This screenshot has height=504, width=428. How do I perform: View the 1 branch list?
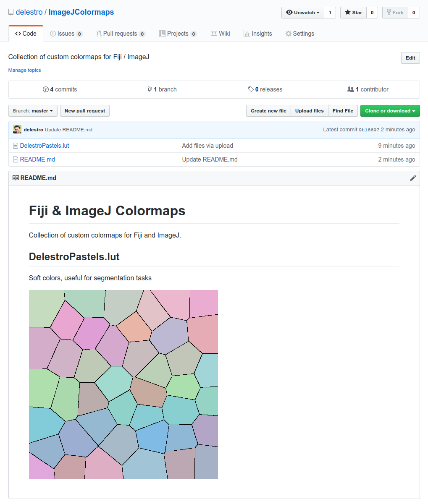pyautogui.click(x=162, y=89)
